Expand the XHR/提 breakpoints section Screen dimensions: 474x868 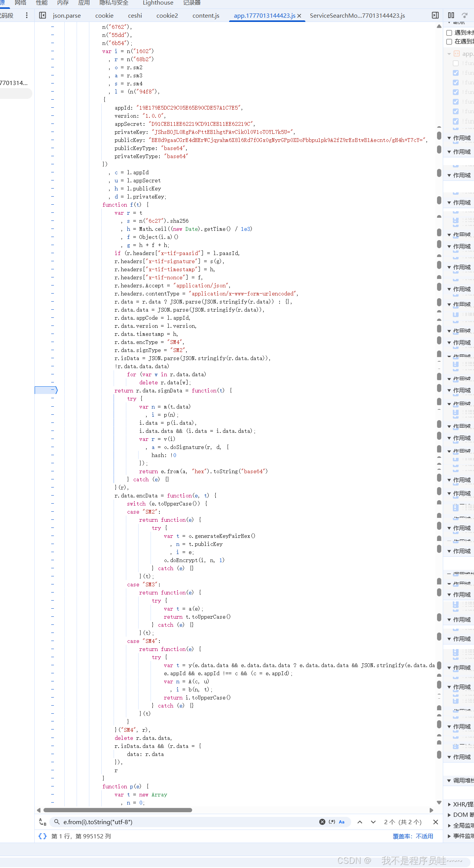449,804
